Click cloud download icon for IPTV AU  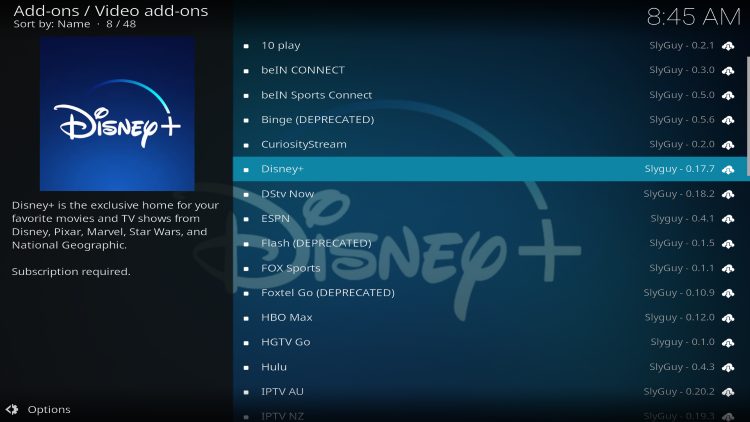728,392
